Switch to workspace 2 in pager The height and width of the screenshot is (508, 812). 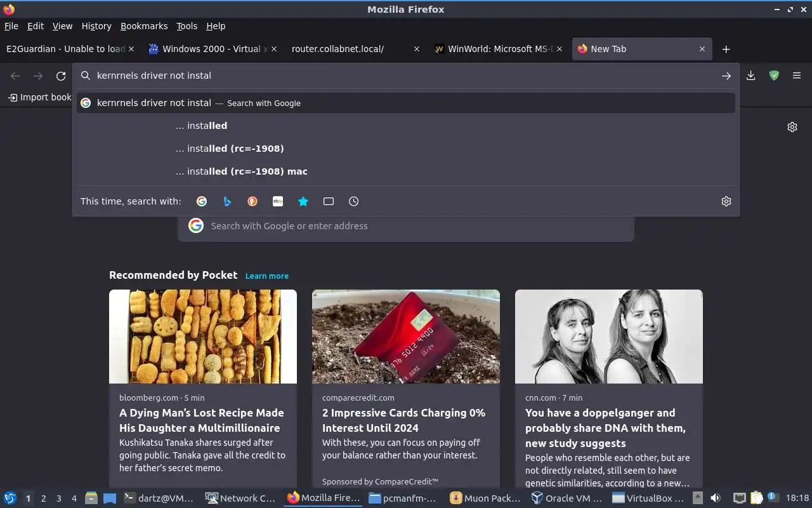pyautogui.click(x=44, y=498)
